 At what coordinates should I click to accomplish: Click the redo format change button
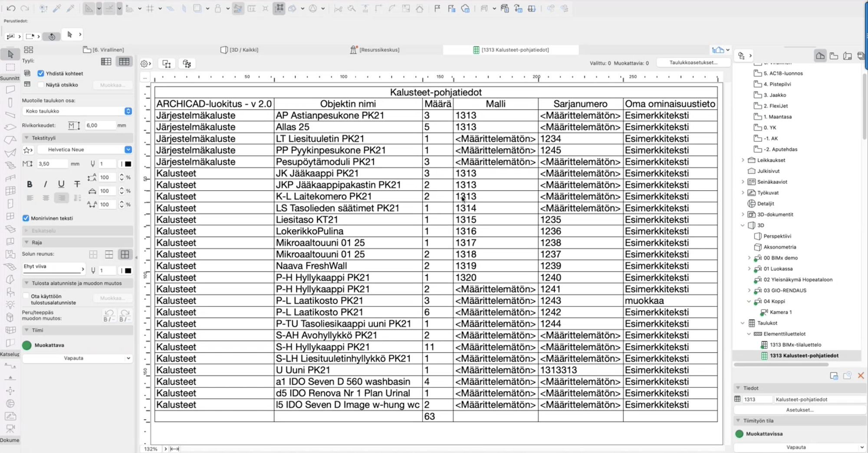pos(125,315)
